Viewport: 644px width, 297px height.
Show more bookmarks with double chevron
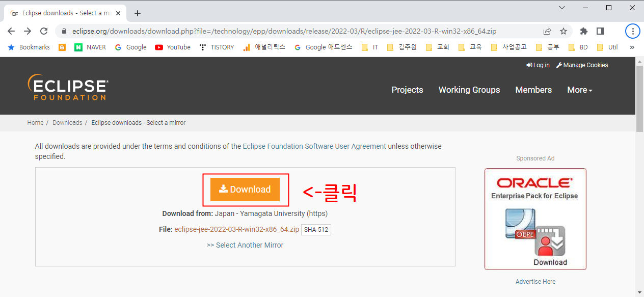click(x=632, y=47)
